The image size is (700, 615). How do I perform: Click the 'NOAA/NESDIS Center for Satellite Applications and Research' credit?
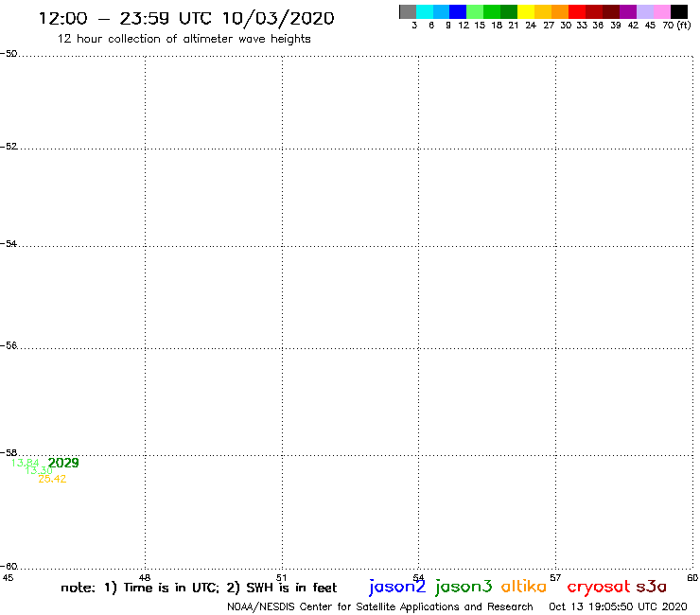[380, 606]
